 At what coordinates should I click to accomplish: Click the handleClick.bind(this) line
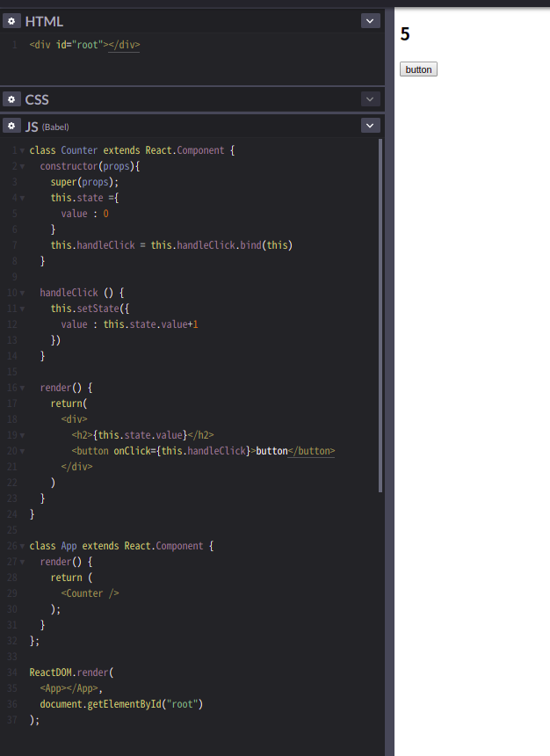click(x=171, y=245)
